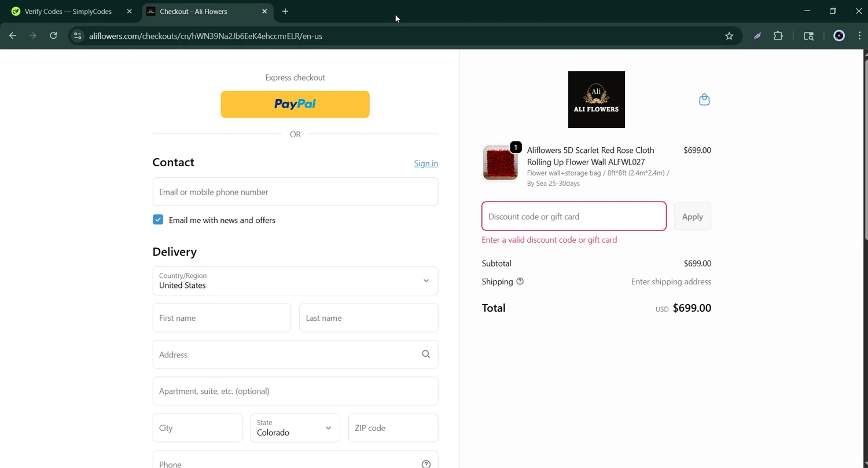Open the Country/Region dropdown
This screenshot has width=868, height=468.
click(295, 281)
